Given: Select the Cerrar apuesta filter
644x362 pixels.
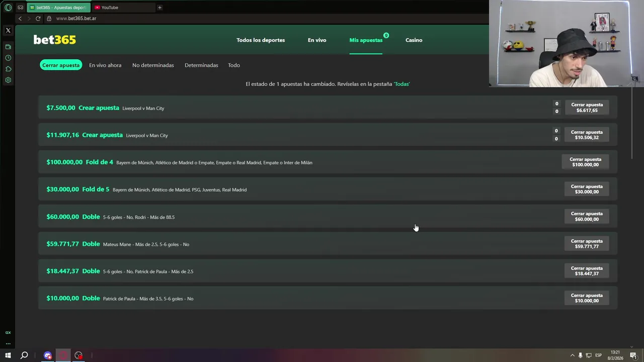Looking at the screenshot, I should [x=61, y=65].
